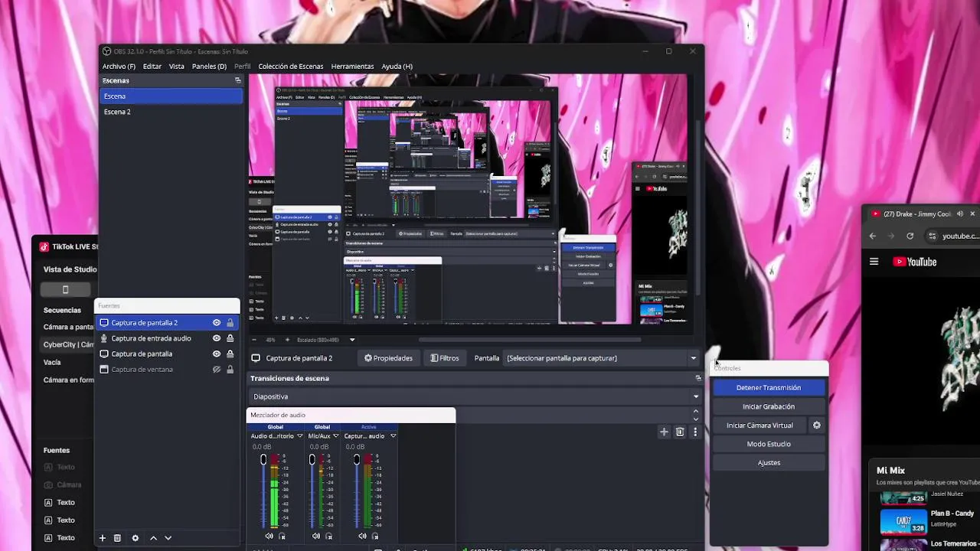
Task: Select the Vacía sequence in TikTok LIVE Studio
Action: click(52, 362)
